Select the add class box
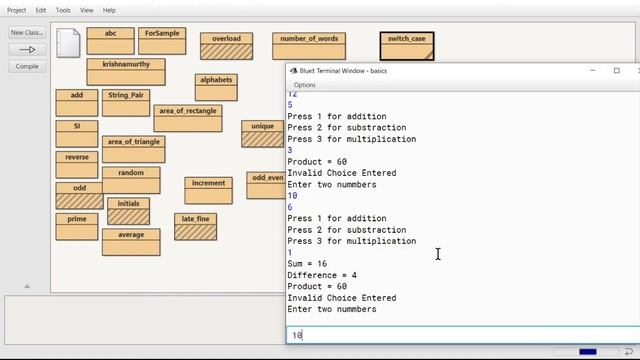The height and width of the screenshot is (360, 640). pyautogui.click(x=77, y=103)
